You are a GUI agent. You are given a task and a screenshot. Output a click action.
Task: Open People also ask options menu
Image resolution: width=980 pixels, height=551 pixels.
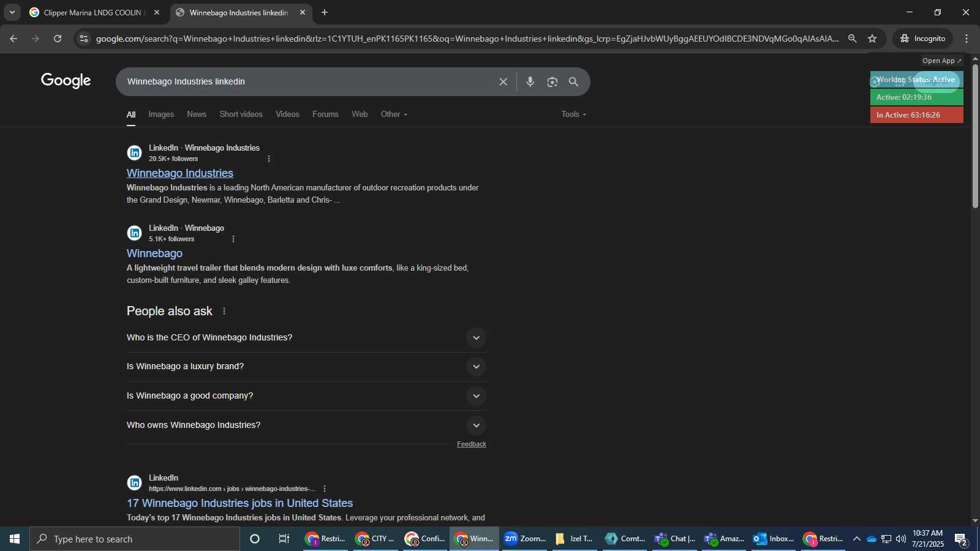point(224,311)
